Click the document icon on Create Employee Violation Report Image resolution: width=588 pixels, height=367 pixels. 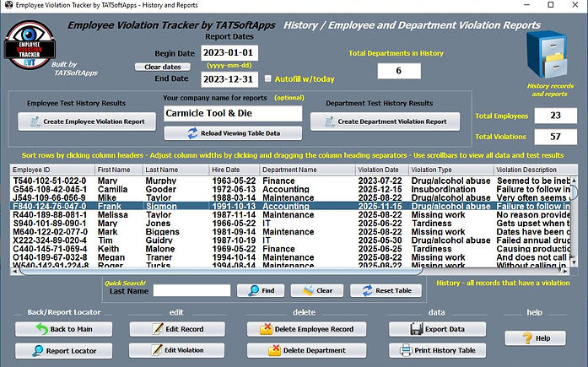pyautogui.click(x=35, y=121)
